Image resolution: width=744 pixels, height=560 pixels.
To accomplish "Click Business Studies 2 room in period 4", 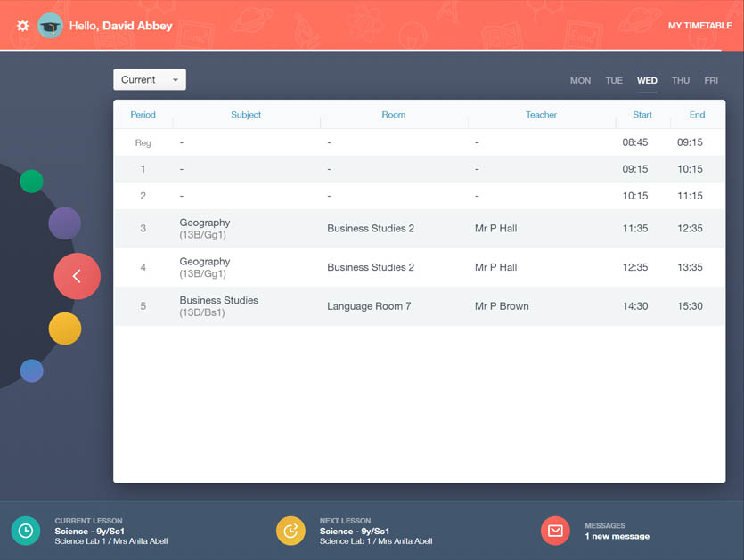I will pyautogui.click(x=371, y=267).
